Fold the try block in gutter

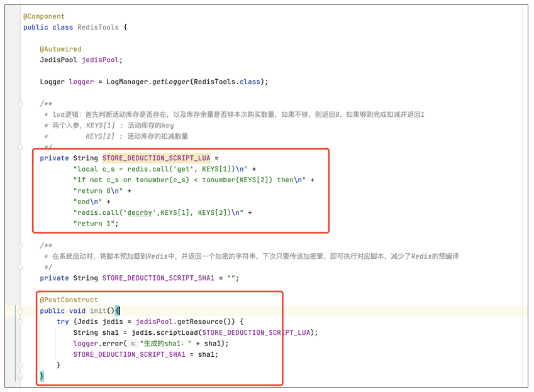click(20, 322)
